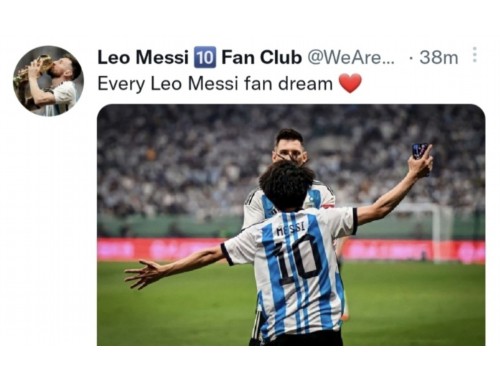The width and height of the screenshot is (500, 380).
Task: Click the 'Fan Club' name text
Action: tap(262, 57)
